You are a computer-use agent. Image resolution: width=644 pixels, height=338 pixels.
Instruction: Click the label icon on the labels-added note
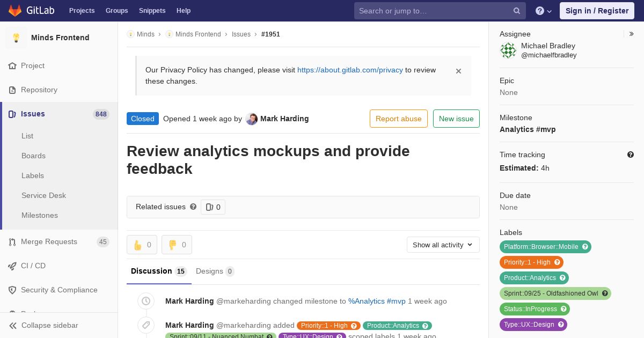tap(146, 325)
